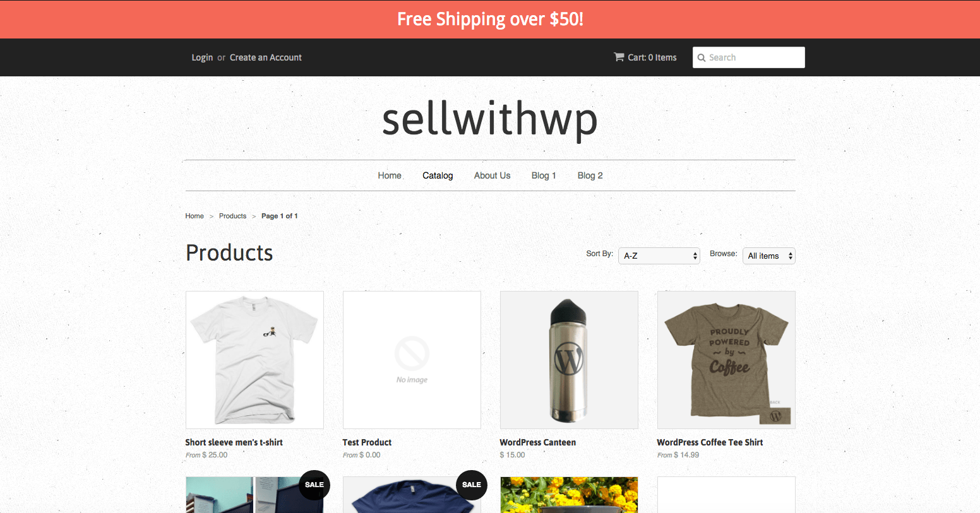Open the Sort By A-Z dropdown
Image resolution: width=980 pixels, height=513 pixels.
[659, 256]
